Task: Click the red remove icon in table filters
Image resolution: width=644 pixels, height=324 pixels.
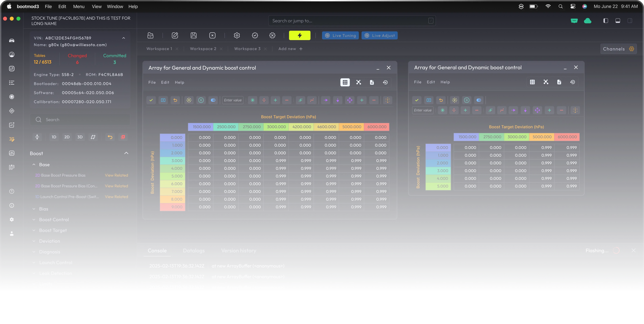Action: pyautogui.click(x=123, y=137)
